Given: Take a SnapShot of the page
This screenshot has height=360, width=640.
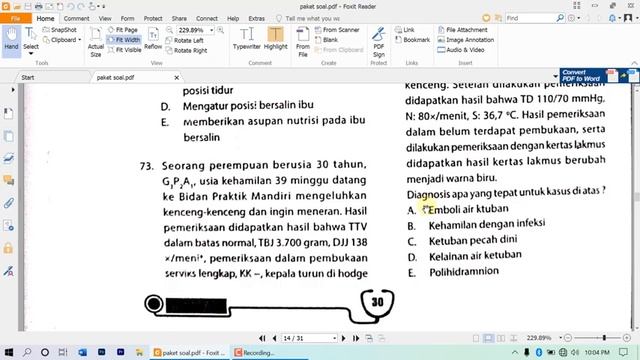Looking at the screenshot, I should (x=60, y=30).
